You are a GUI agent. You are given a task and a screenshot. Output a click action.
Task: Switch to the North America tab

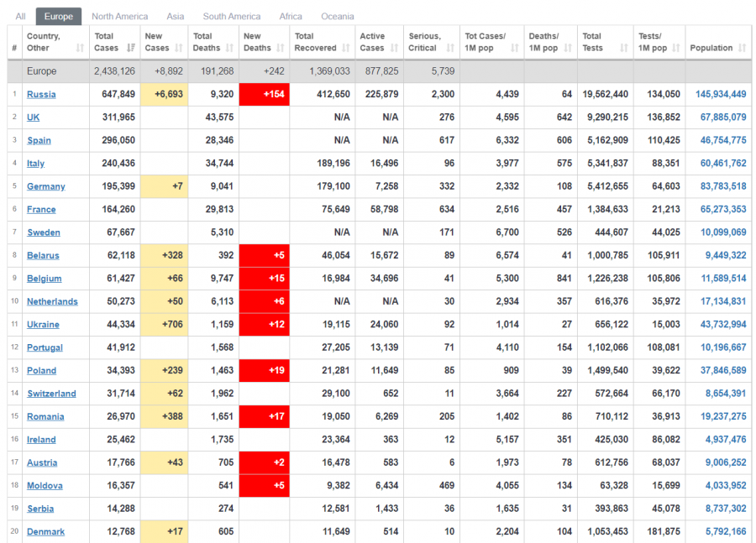(119, 16)
